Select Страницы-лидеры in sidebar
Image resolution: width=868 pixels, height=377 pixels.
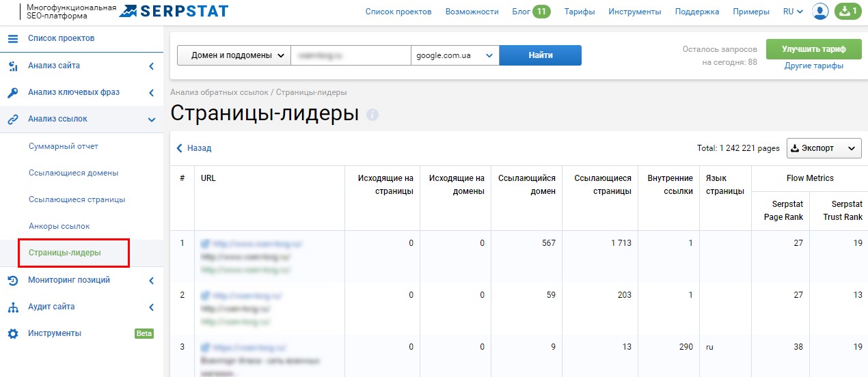pos(65,253)
